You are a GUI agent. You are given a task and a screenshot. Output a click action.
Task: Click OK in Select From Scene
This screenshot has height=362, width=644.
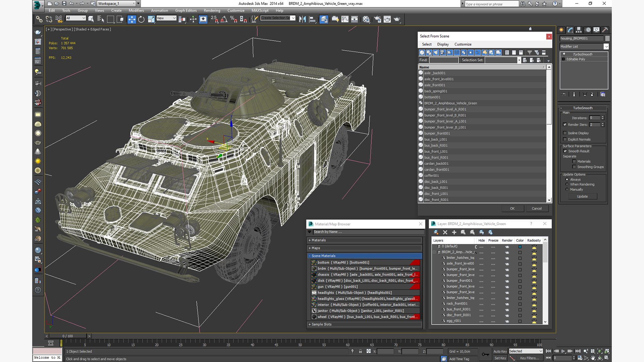click(513, 208)
